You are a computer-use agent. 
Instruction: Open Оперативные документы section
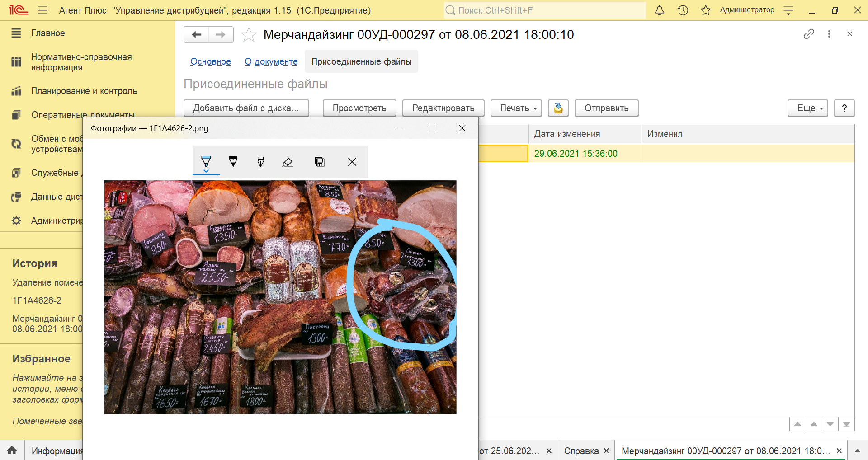[x=83, y=114]
